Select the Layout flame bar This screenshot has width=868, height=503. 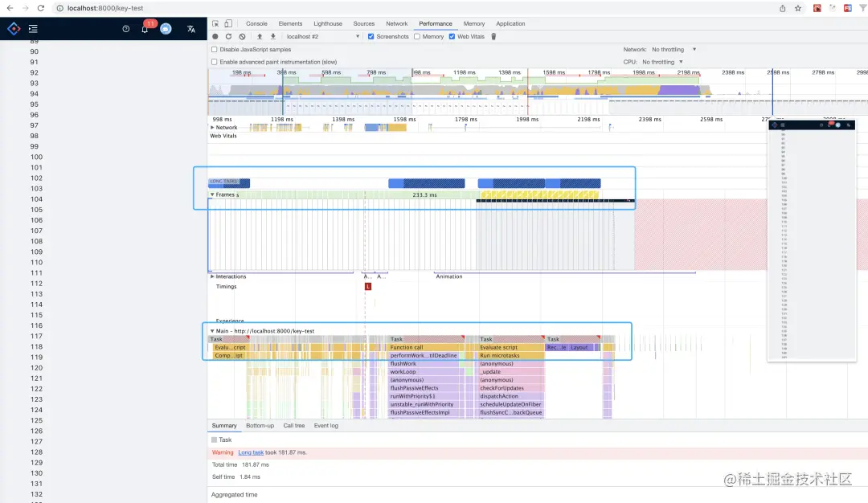click(580, 347)
